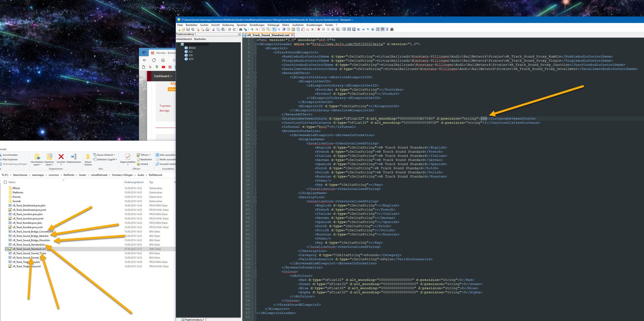
Task: Click Konstanz-Villingen in the address breadcrumb
Action: click(x=122, y=175)
